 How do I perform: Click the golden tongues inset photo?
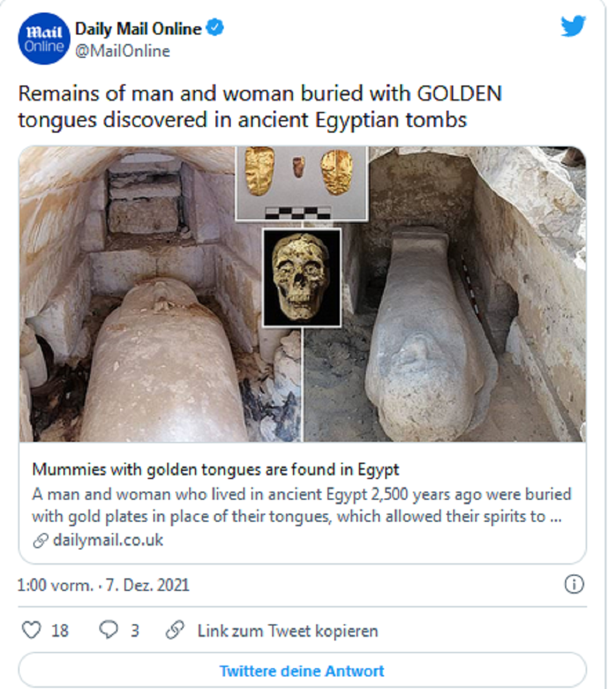pos(300,182)
